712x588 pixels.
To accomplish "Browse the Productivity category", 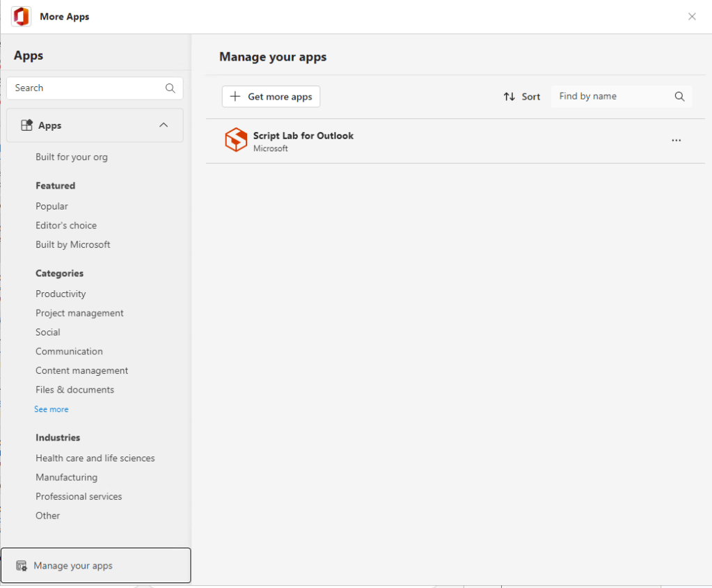I will [61, 294].
